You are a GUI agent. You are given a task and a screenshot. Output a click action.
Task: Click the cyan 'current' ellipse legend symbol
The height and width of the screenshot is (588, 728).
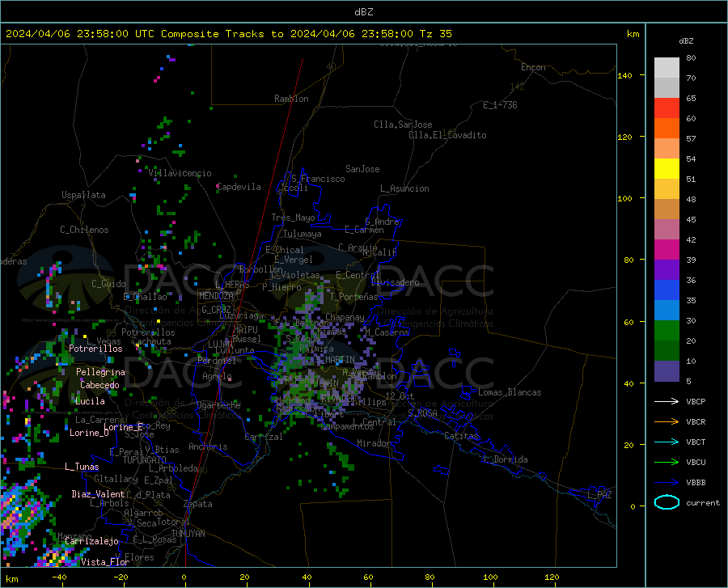tap(667, 502)
